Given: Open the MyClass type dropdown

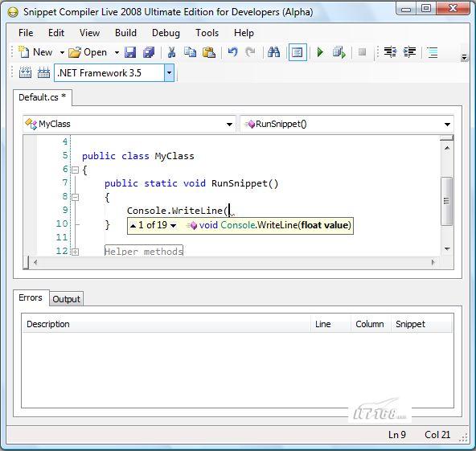Looking at the screenshot, I should tap(229, 124).
